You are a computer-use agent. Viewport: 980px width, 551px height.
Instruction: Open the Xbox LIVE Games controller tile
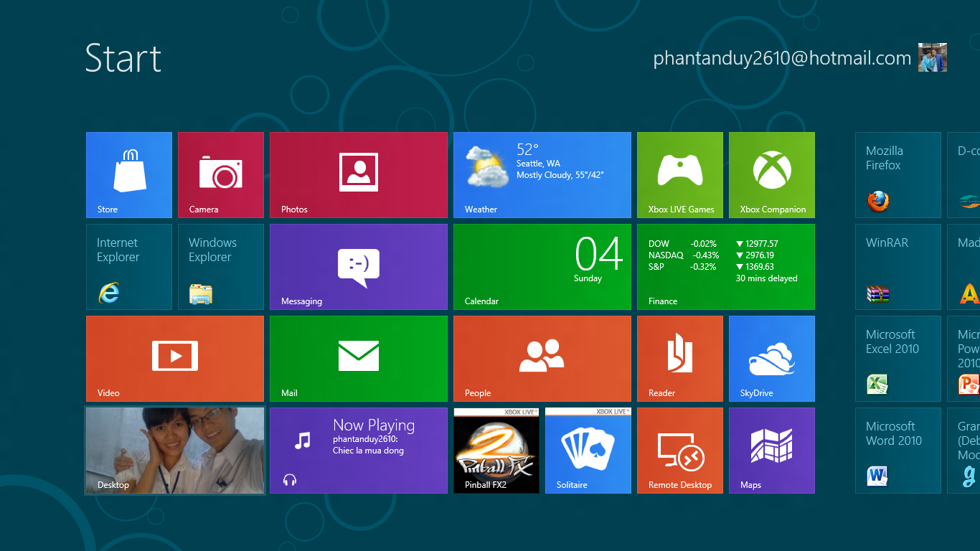680,175
